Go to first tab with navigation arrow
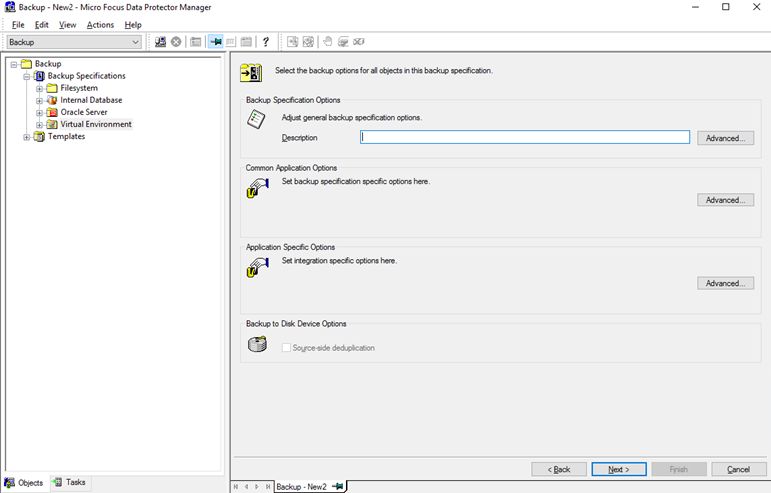771x493 pixels. click(236, 487)
